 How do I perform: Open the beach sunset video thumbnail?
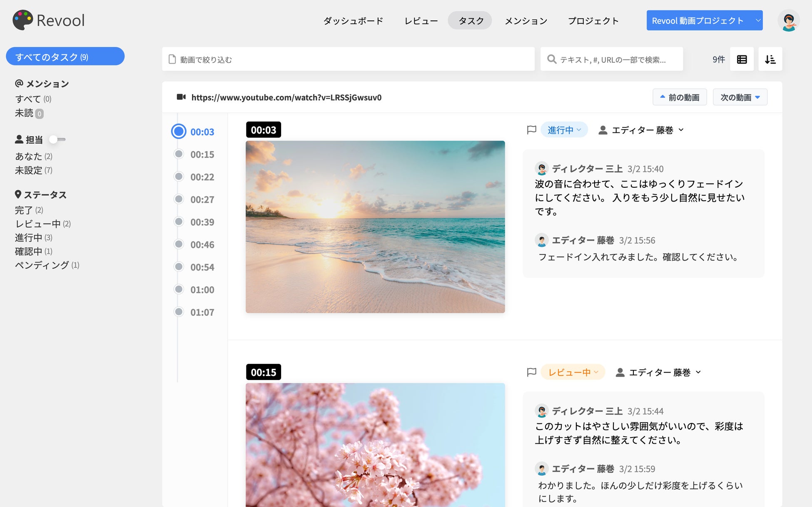375,227
